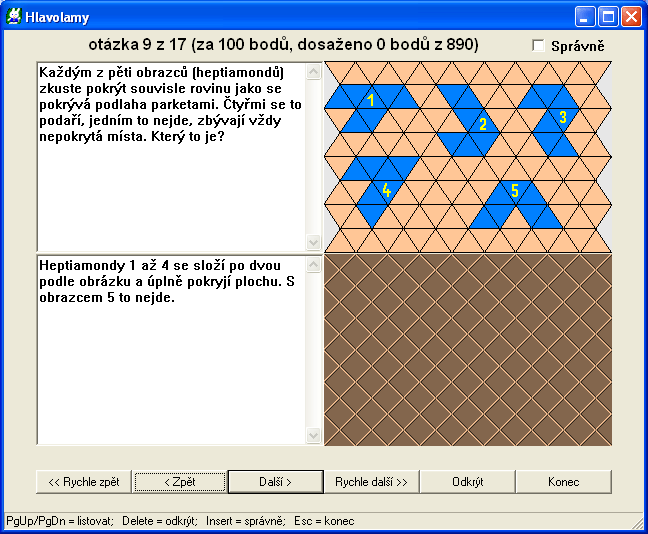Click scroll up arrow of question text box
648x534 pixels.
click(314, 71)
